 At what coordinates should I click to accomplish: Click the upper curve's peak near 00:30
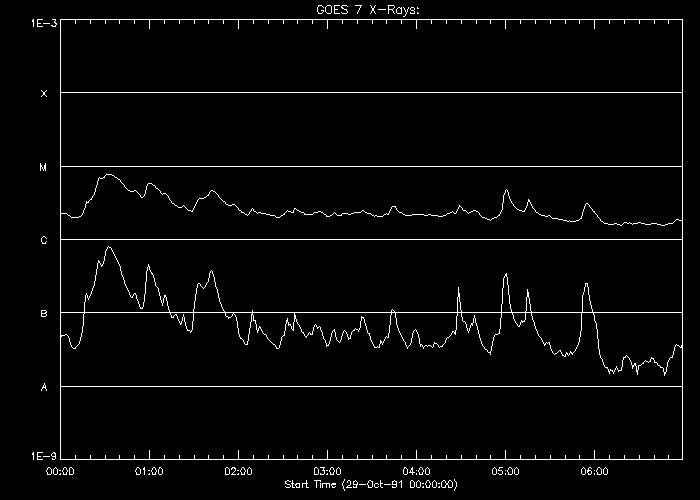point(108,175)
